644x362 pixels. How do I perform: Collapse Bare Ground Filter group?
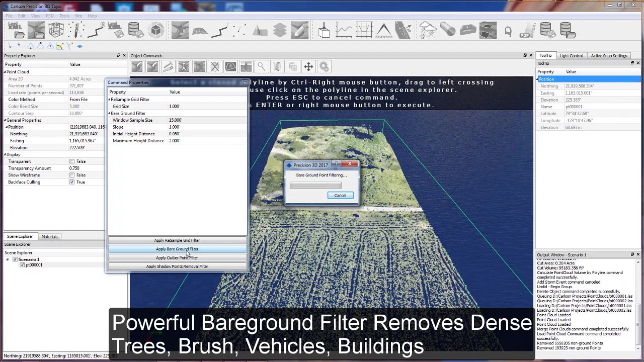coord(109,113)
